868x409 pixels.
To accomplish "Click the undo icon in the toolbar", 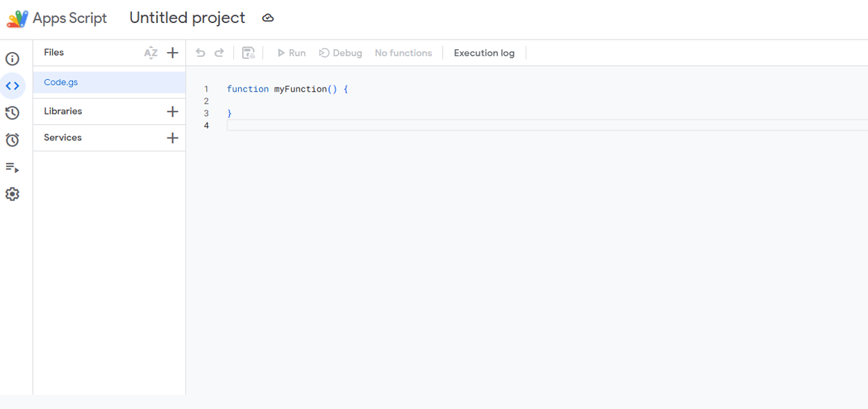I will point(201,52).
